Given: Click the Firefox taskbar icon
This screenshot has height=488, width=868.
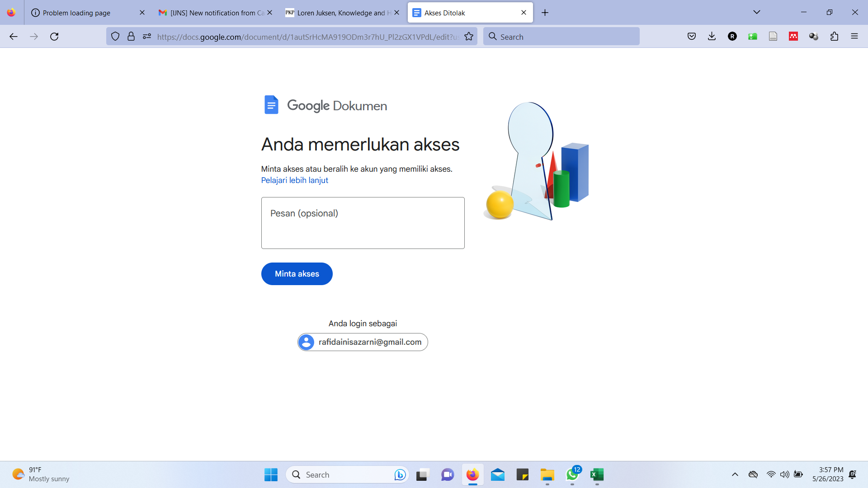Looking at the screenshot, I should pos(472,475).
